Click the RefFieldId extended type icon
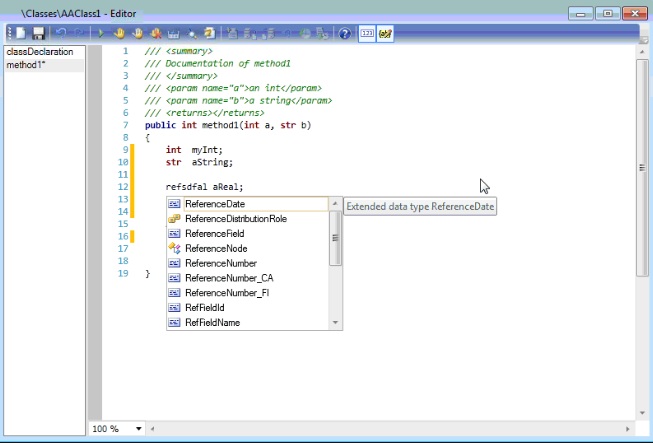The image size is (653, 443). pos(174,308)
